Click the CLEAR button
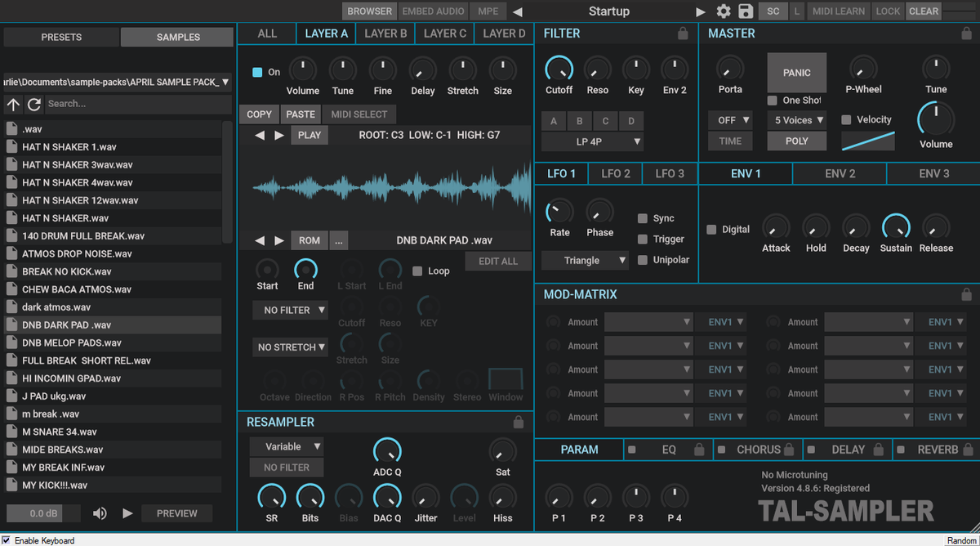Image resolution: width=980 pixels, height=546 pixels. [x=923, y=11]
